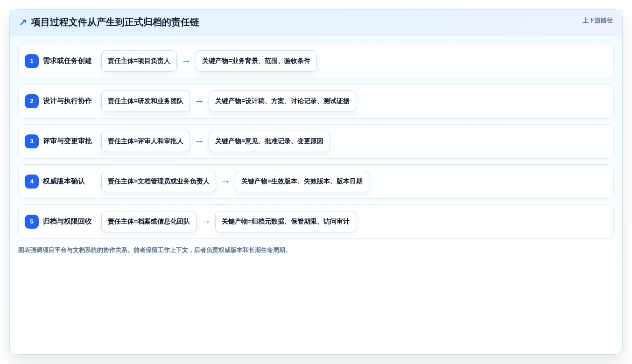
Task: Click the arrow after 责任主体=评审人和审批人
Action: [x=199, y=141]
